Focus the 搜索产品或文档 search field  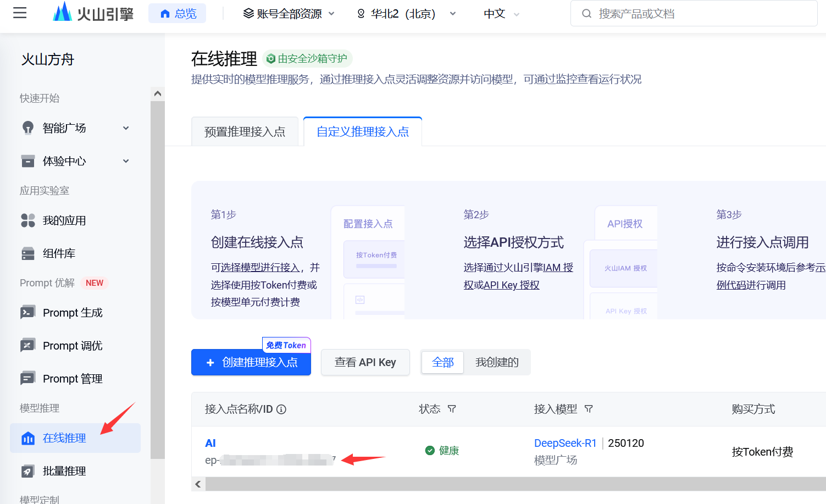[x=694, y=14]
